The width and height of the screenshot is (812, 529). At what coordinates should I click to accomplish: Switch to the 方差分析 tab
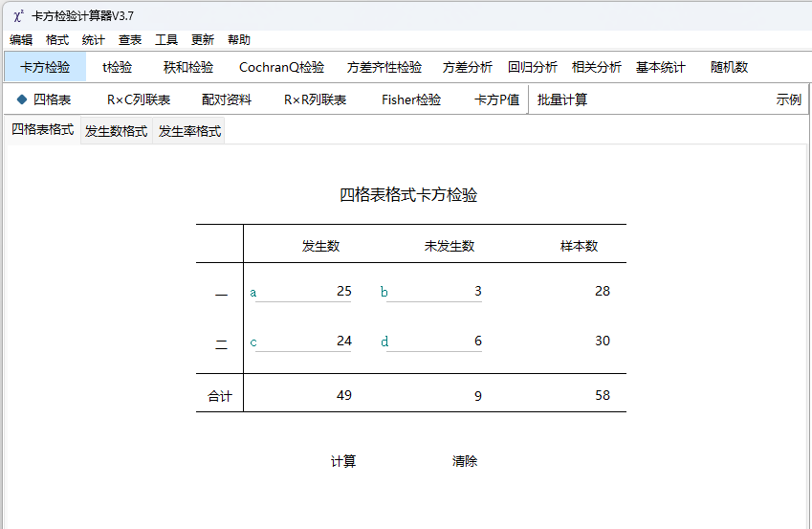[x=467, y=67]
